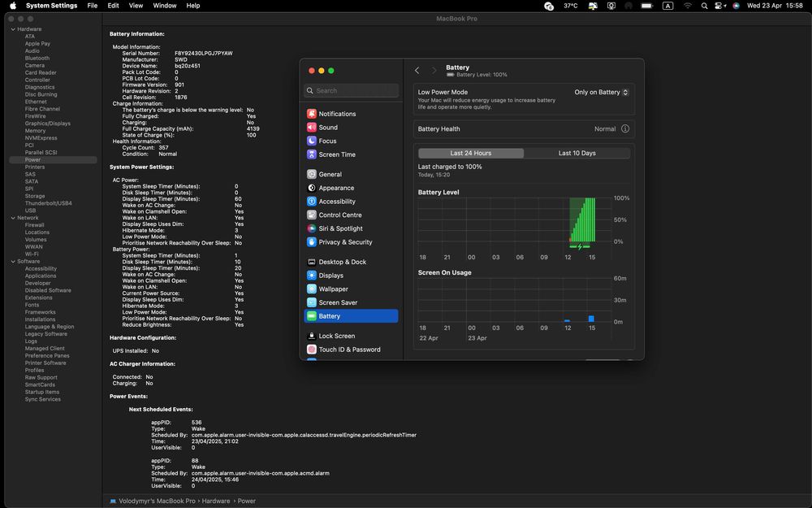Collapse the Software tree section

click(12, 262)
